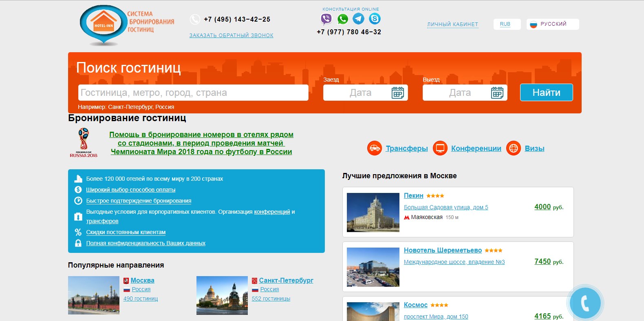Open Скидки постоянным клиентам link
The image size is (644, 321).
coord(126,232)
